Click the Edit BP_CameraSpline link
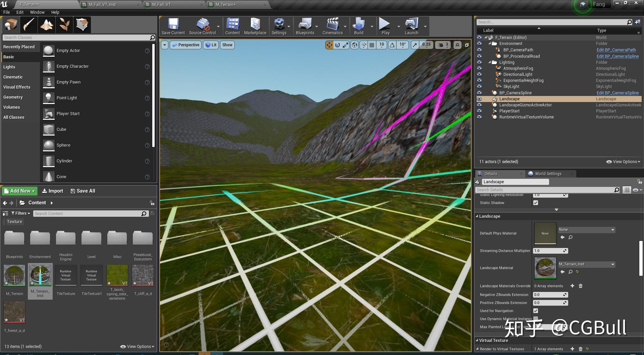644x355 pixels. tap(618, 93)
